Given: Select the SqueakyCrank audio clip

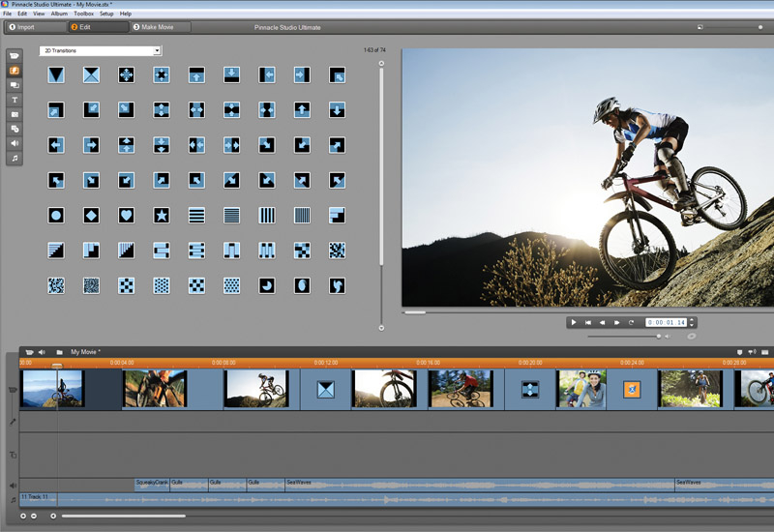Looking at the screenshot, I should pos(152,485).
